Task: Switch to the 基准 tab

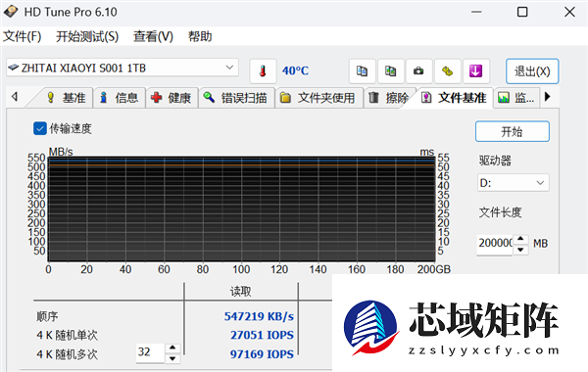Action: pos(67,98)
